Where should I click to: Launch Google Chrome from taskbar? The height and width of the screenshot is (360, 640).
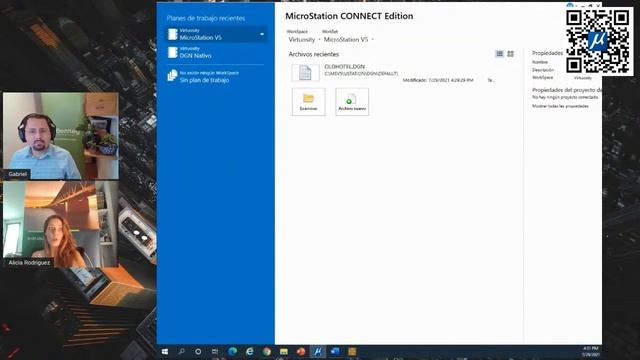point(267,351)
